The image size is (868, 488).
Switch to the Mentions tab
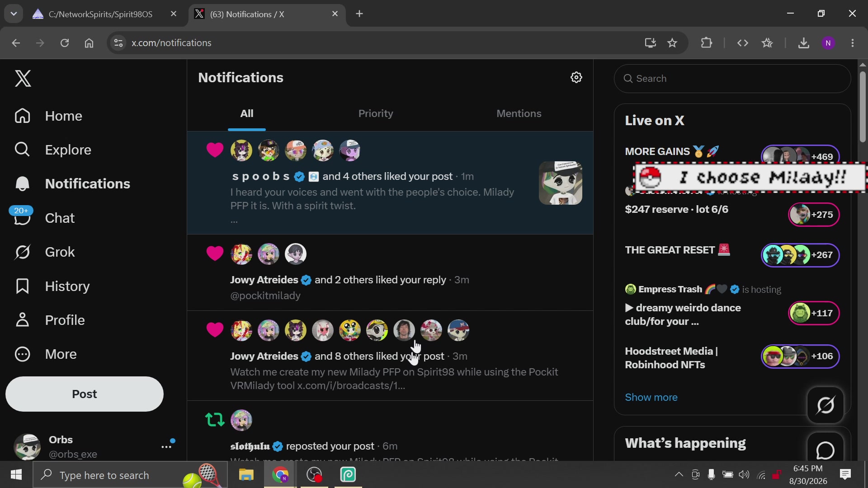tap(519, 113)
